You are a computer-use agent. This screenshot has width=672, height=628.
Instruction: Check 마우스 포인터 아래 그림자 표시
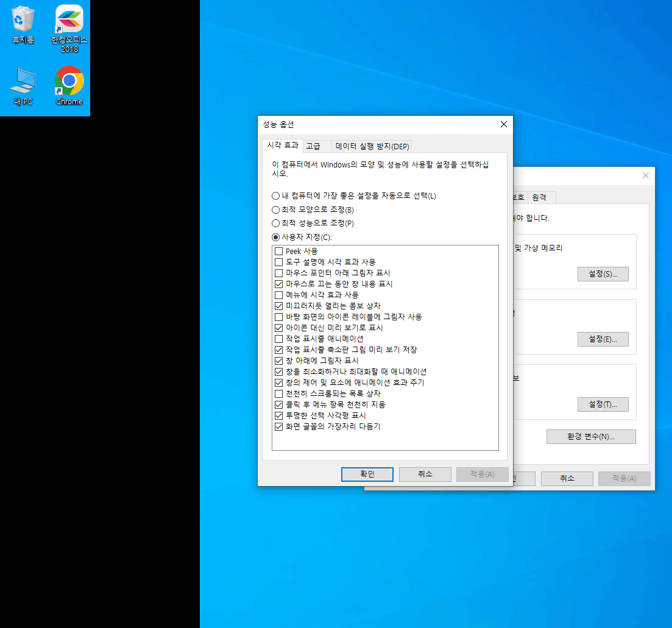(278, 273)
